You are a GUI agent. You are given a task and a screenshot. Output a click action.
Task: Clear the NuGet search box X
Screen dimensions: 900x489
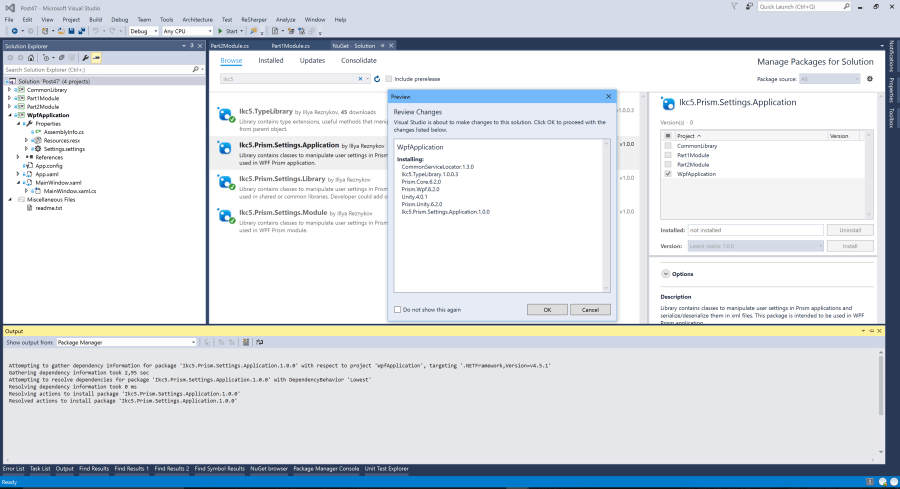(360, 79)
